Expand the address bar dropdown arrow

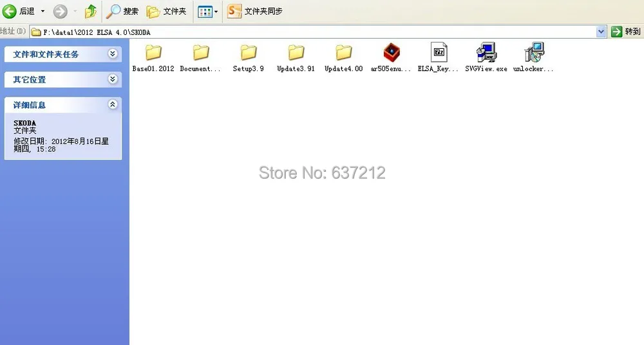[601, 32]
